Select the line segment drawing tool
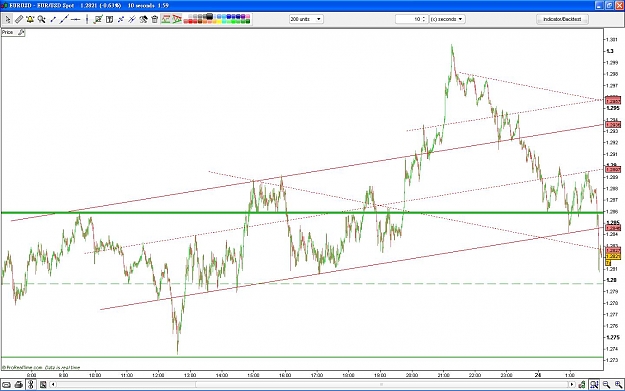 coord(53,19)
